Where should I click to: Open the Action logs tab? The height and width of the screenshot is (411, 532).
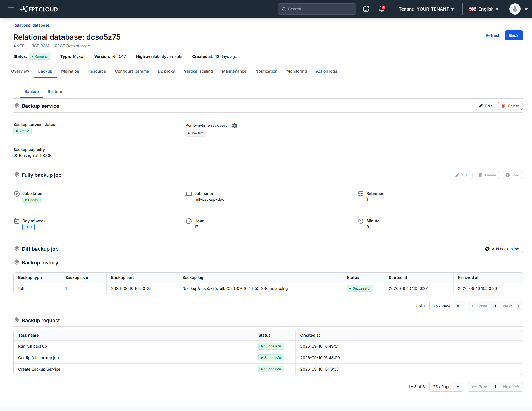pyautogui.click(x=326, y=71)
